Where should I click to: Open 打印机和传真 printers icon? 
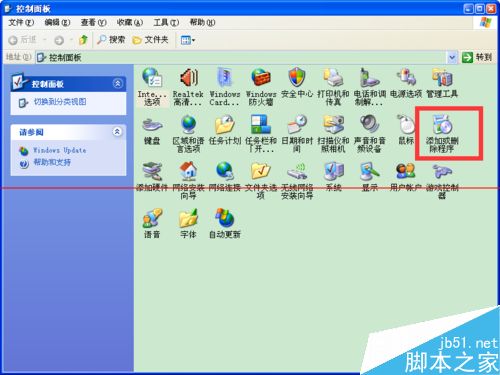point(333,87)
